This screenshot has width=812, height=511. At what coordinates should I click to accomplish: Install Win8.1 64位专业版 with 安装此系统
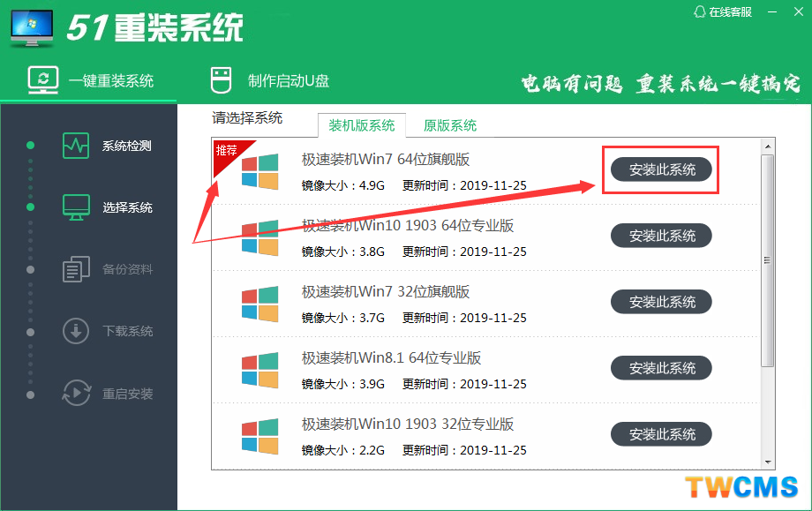661,368
